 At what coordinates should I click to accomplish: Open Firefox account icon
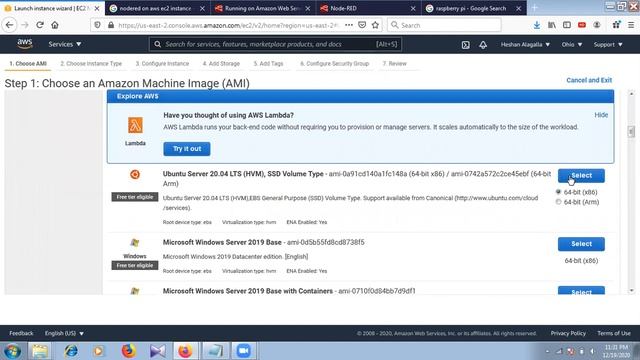pyautogui.click(x=597, y=25)
